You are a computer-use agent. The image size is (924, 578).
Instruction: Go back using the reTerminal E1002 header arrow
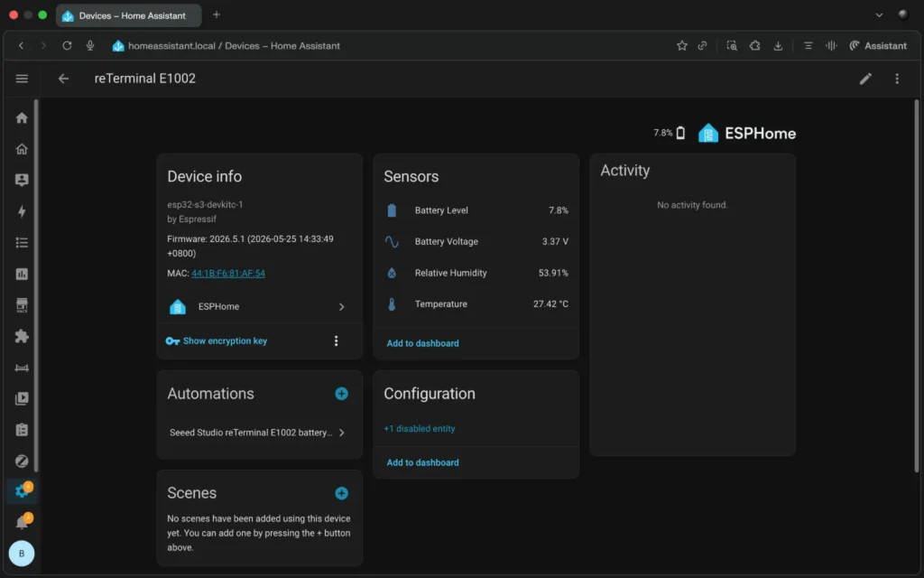63,79
